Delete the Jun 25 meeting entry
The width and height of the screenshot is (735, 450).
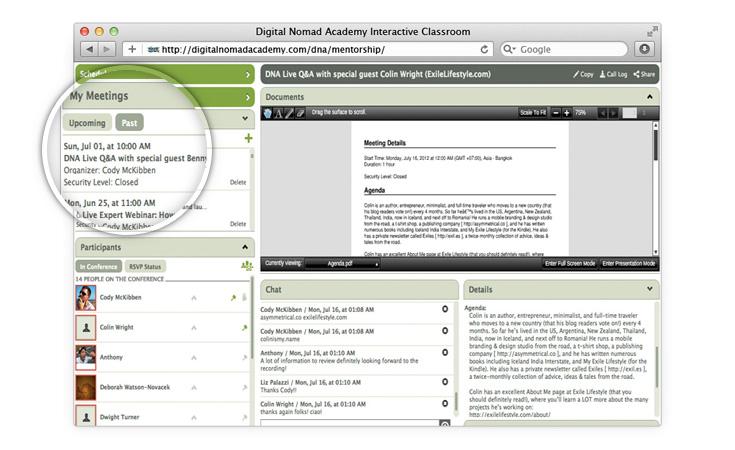pos(238,224)
